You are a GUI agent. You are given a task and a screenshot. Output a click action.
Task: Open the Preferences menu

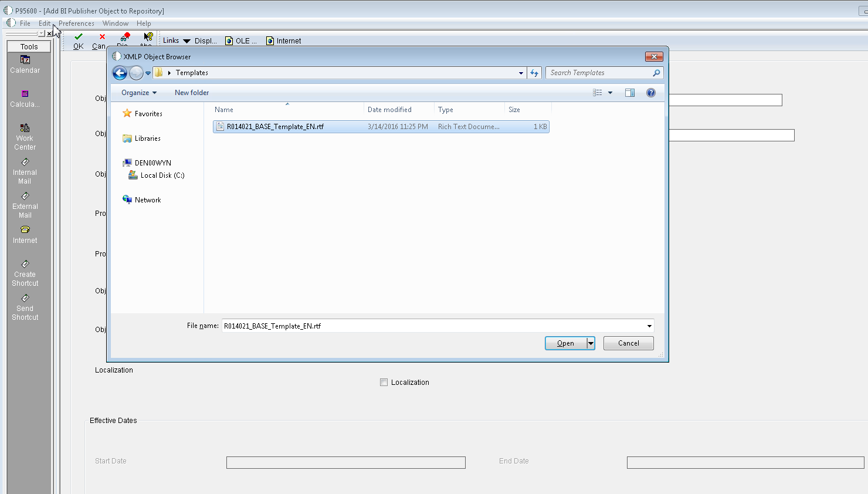[76, 23]
